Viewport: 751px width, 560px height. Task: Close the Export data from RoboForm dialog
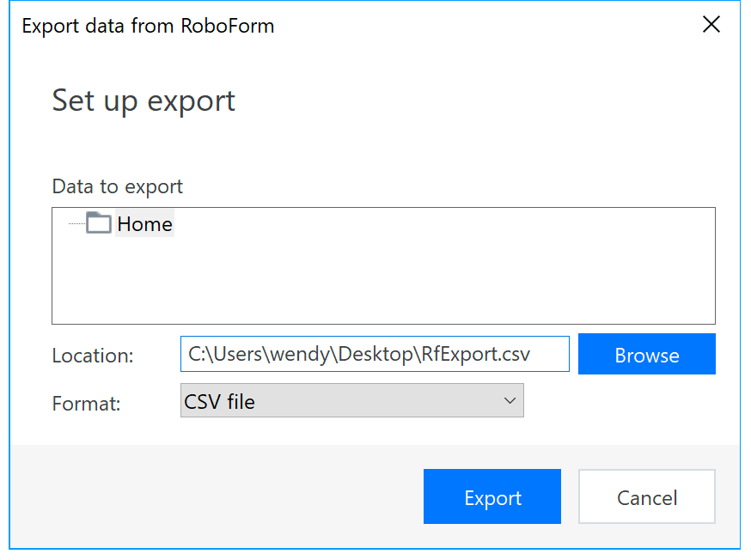(x=711, y=25)
